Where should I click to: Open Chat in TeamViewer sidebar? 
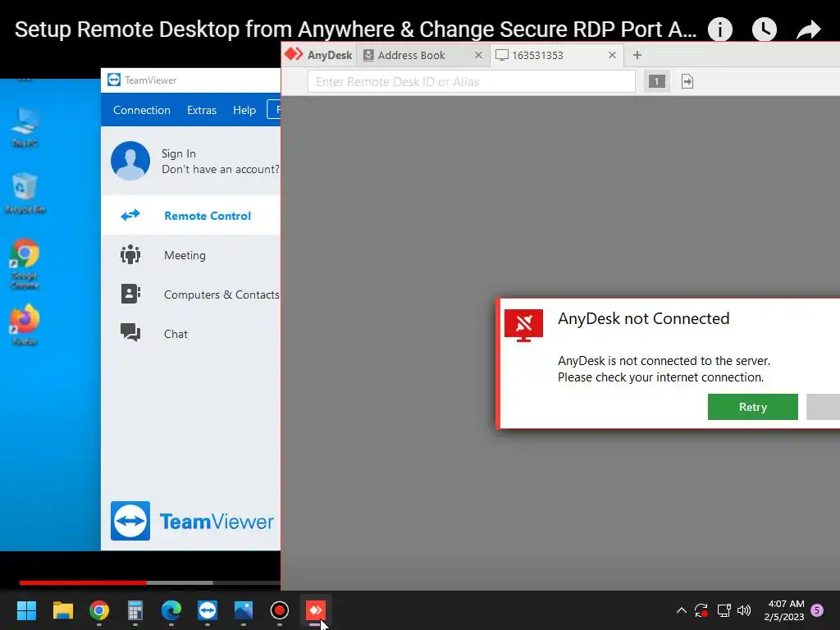[x=190, y=334]
